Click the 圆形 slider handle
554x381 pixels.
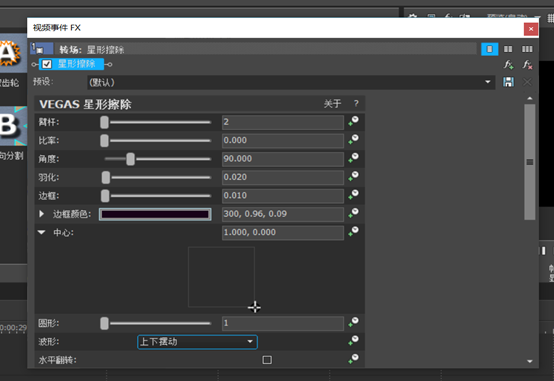(104, 323)
